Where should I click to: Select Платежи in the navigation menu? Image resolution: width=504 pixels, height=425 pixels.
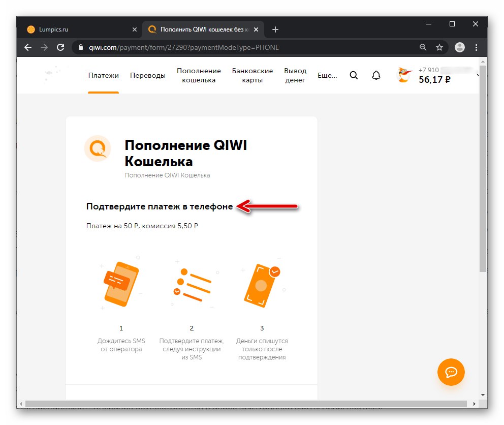(103, 75)
